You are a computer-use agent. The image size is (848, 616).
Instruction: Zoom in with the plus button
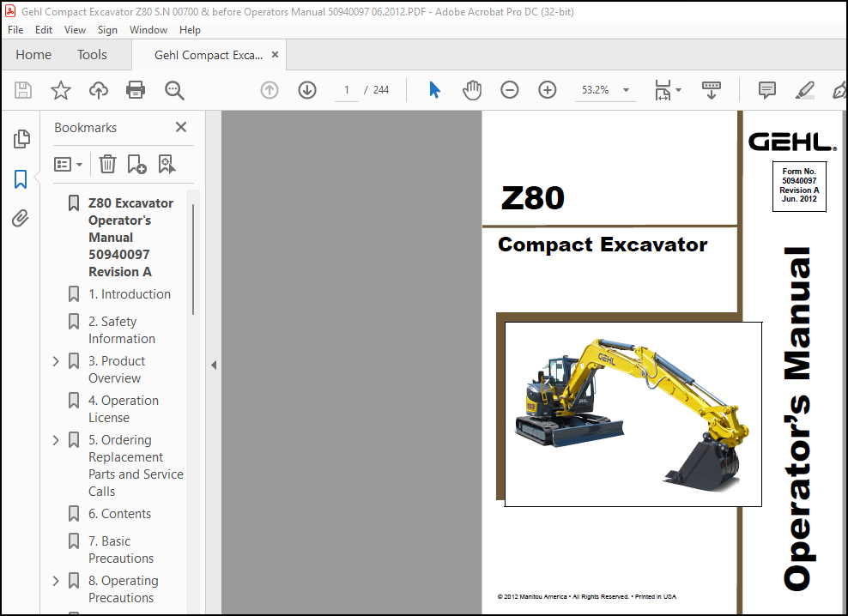tap(548, 90)
